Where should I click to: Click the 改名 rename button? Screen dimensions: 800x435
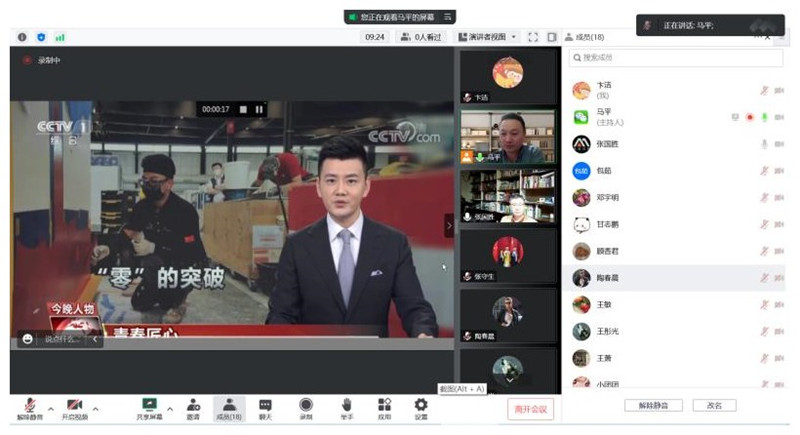click(714, 405)
